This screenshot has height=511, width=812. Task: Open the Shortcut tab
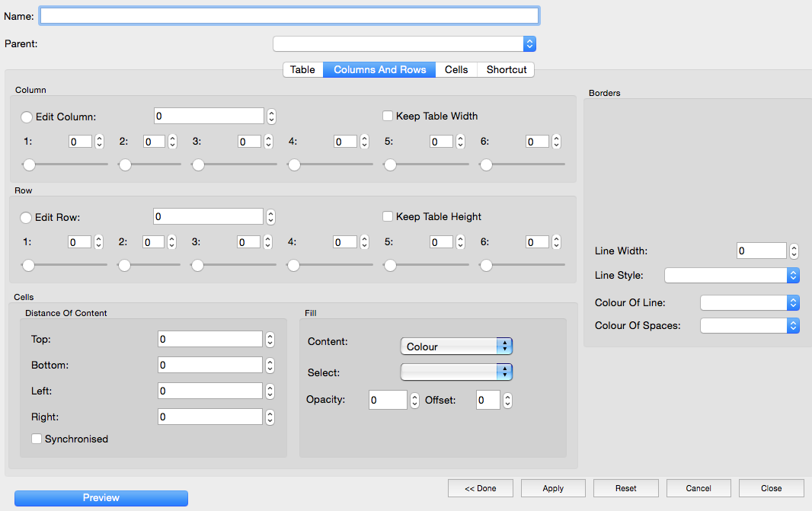(507, 69)
